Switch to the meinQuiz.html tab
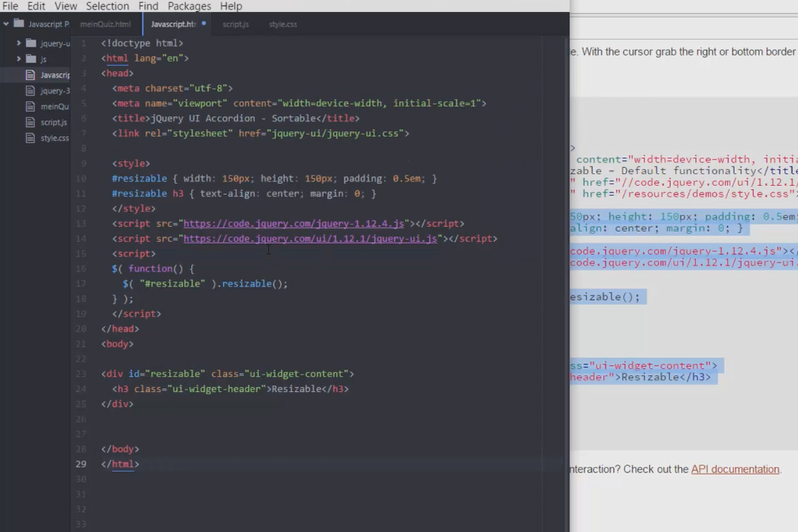The image size is (798, 532). pos(105,24)
